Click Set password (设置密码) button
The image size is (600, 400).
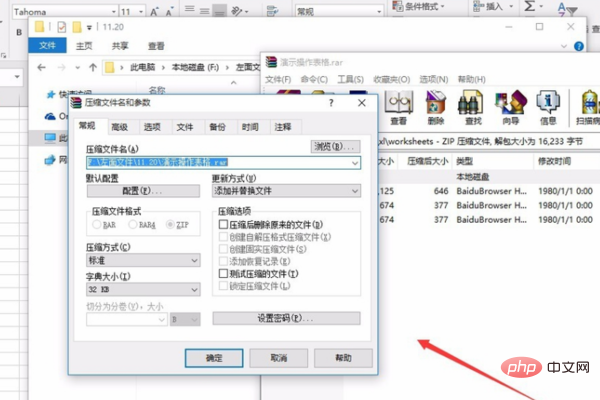[x=286, y=318]
